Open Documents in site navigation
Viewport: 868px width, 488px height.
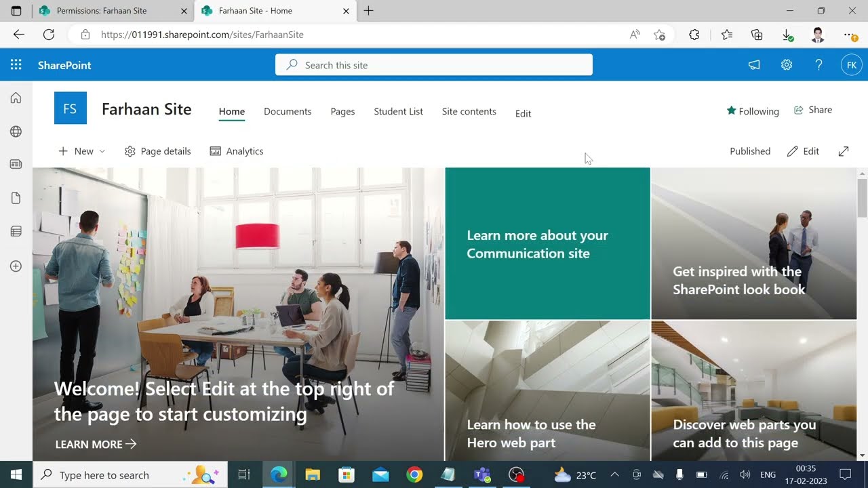[x=288, y=112]
